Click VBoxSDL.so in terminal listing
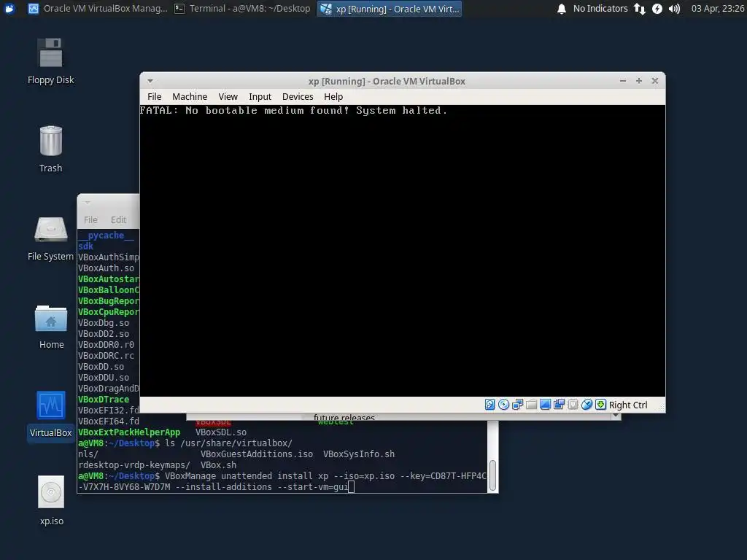This screenshot has height=560, width=747. click(221, 432)
